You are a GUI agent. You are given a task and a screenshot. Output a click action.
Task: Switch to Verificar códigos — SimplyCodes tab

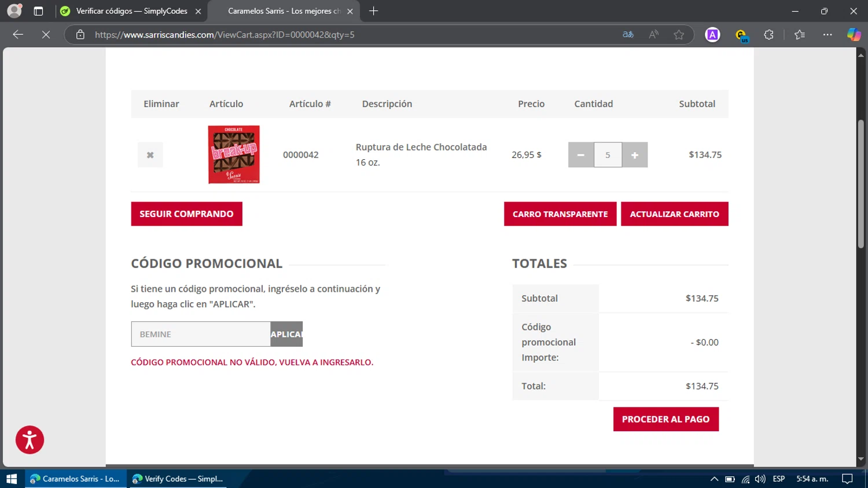131,11
